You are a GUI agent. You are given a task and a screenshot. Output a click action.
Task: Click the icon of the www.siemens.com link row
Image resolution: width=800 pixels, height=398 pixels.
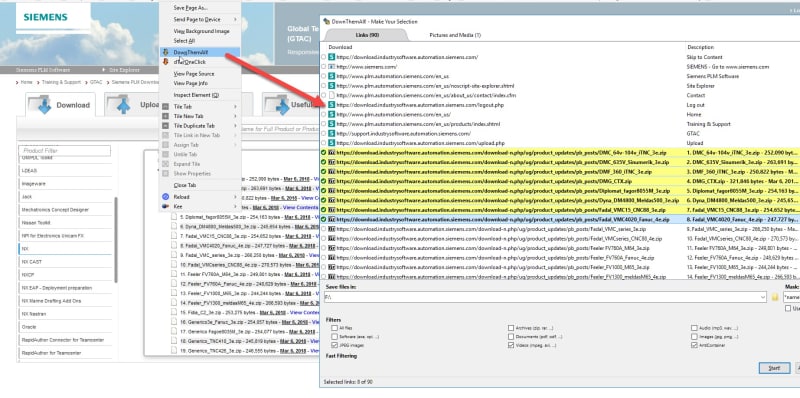331,67
